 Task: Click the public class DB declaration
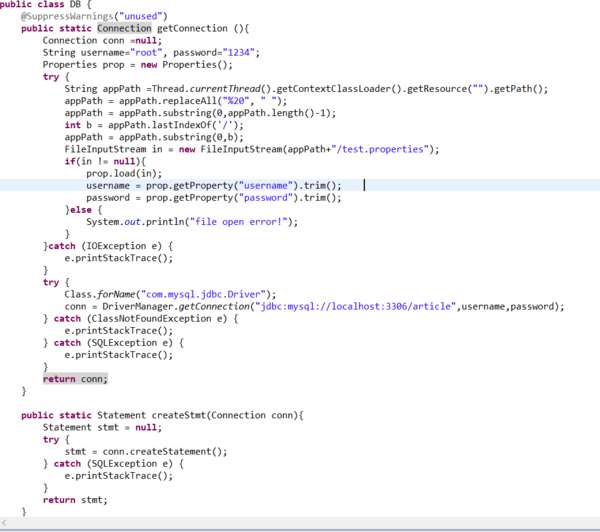tap(45, 5)
